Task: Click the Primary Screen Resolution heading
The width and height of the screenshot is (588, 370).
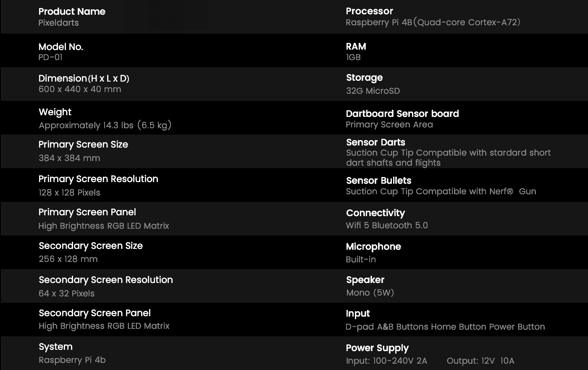Action: (x=98, y=179)
